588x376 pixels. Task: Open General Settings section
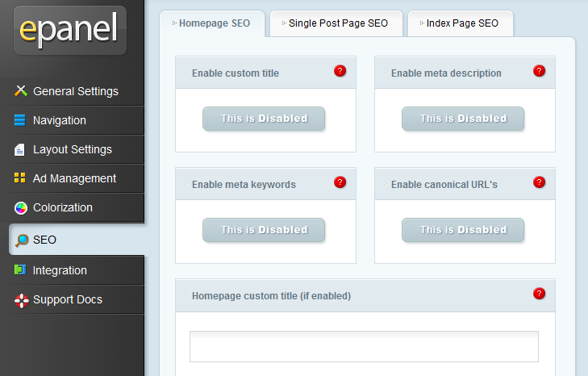pyautogui.click(x=72, y=91)
